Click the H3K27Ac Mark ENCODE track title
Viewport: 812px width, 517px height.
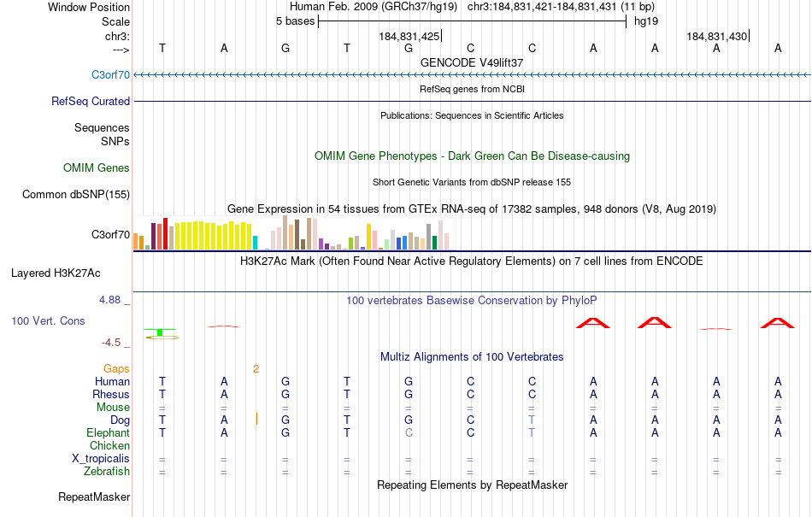[x=472, y=261]
